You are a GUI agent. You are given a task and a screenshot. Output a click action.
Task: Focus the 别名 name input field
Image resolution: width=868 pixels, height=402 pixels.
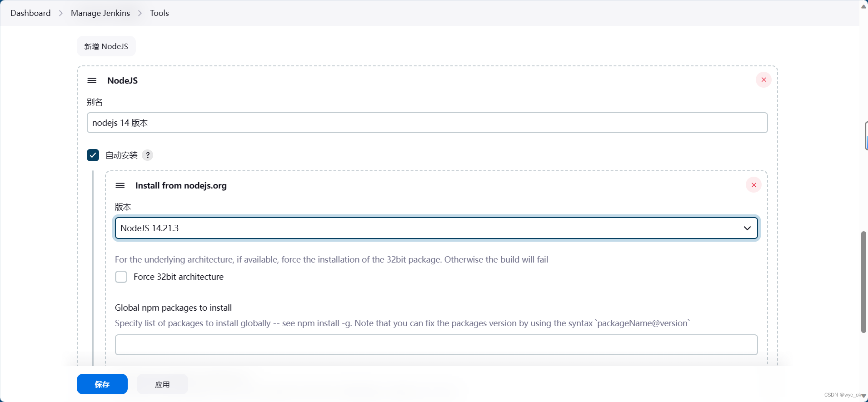(427, 123)
